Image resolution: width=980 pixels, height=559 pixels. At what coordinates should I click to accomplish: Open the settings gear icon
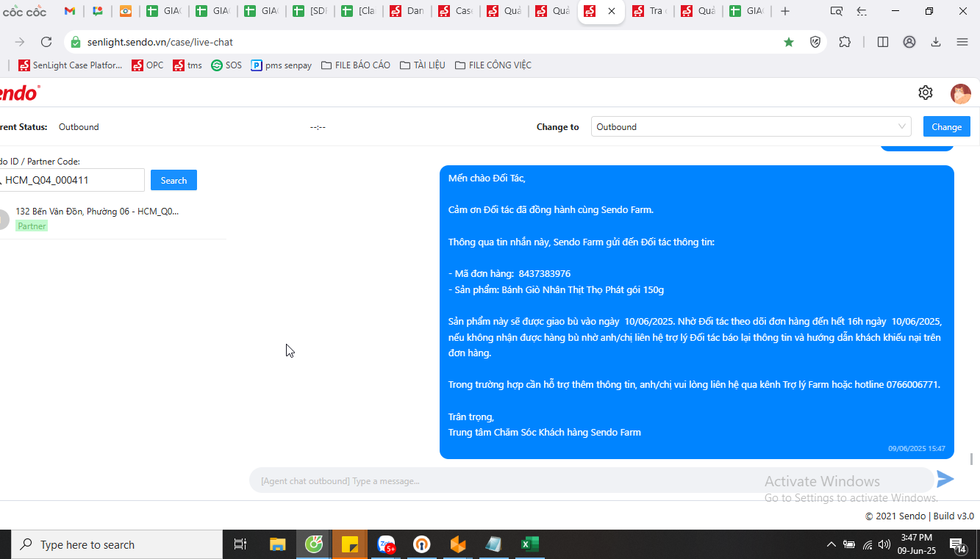926,93
